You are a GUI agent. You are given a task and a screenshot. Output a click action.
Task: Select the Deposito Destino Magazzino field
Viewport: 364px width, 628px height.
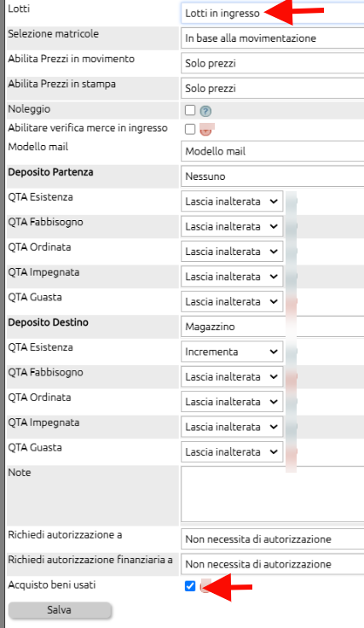pos(273,327)
